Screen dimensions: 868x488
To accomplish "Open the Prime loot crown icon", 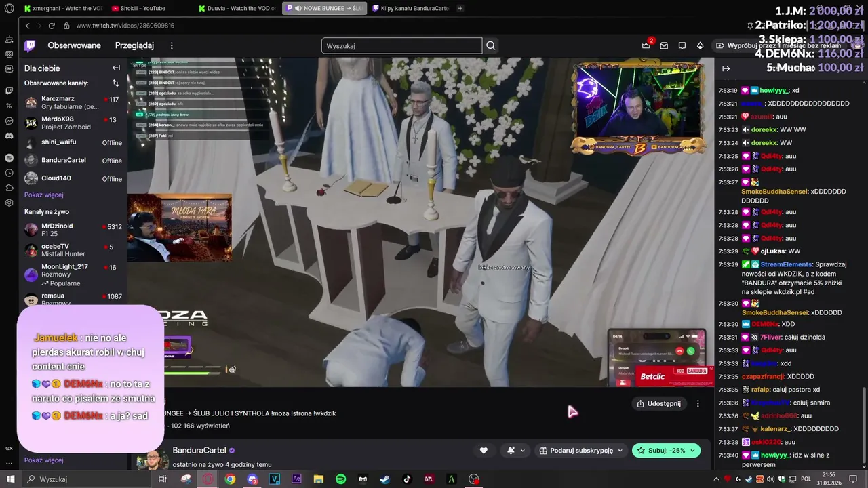I will tap(646, 45).
